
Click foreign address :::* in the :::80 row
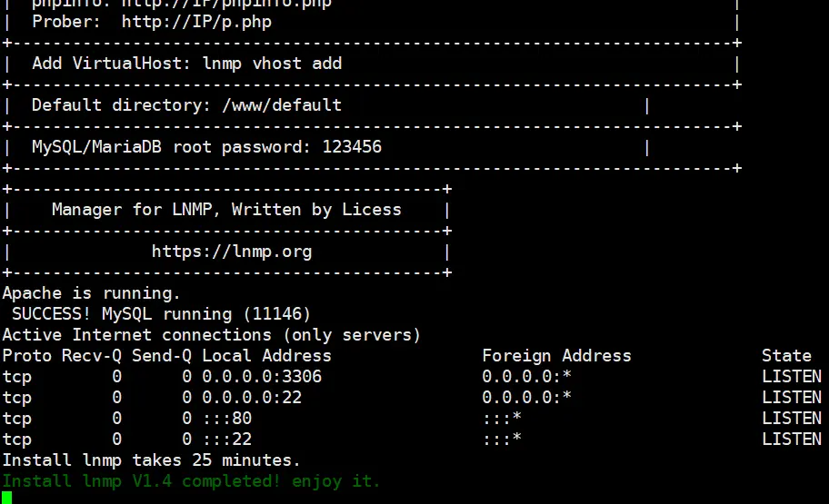tap(502, 419)
